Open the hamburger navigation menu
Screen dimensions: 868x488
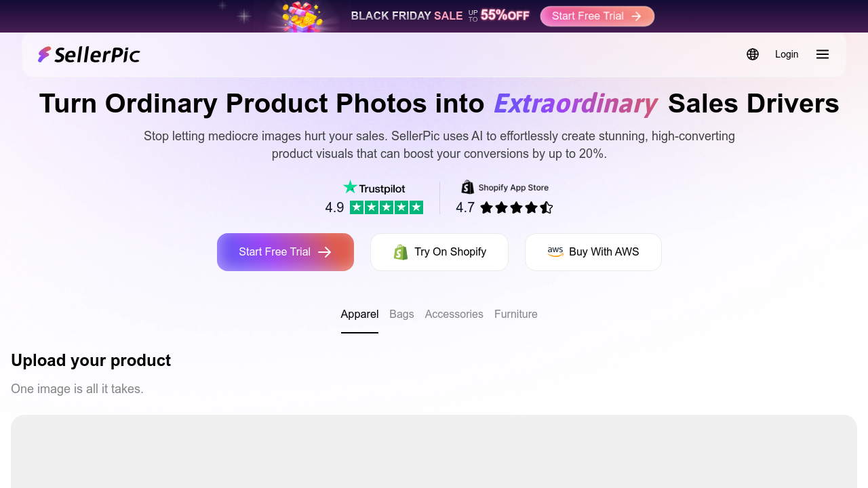click(822, 54)
